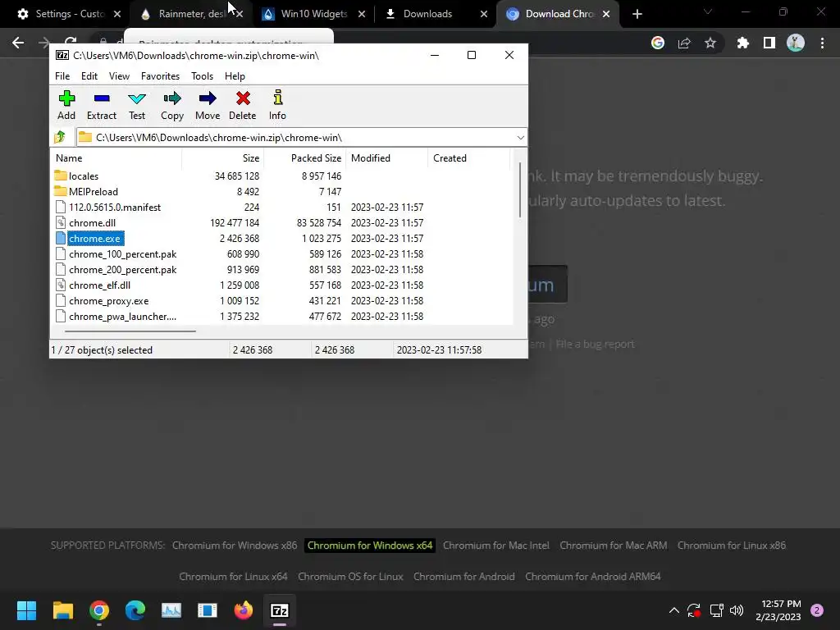The width and height of the screenshot is (840, 630).
Task: Open the Windows Start menu
Action: [x=26, y=610]
